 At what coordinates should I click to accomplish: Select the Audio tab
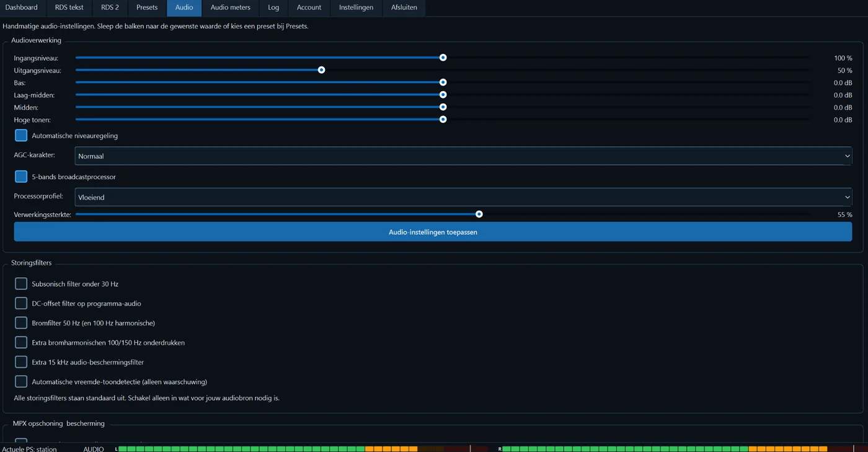(184, 7)
